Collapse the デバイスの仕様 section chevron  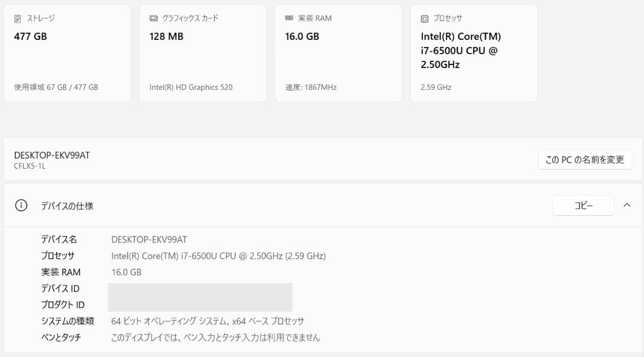point(627,205)
